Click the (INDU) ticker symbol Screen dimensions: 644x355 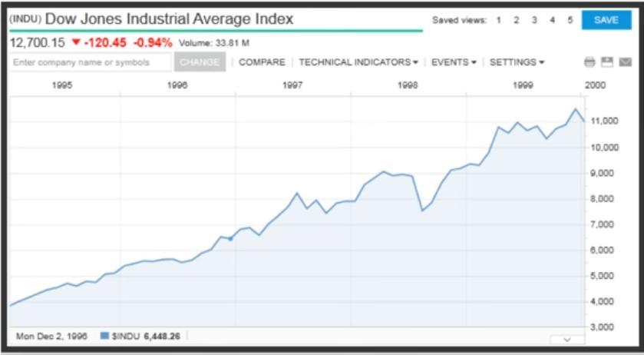(25, 20)
